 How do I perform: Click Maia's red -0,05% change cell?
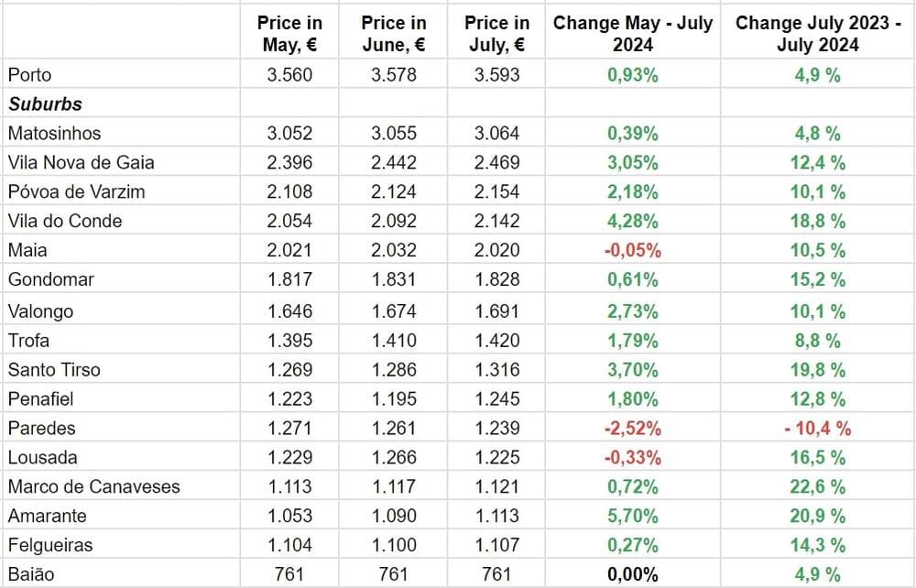pos(633,250)
